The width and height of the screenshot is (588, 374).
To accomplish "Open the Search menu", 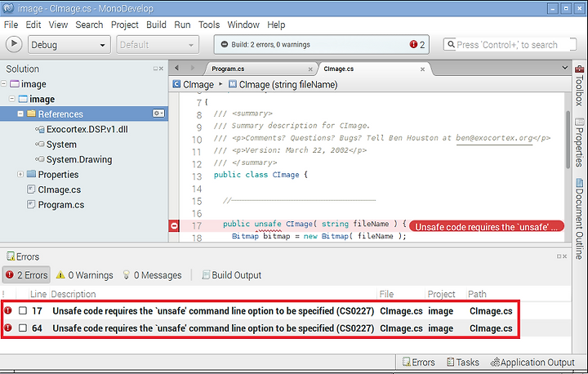I will (x=89, y=24).
